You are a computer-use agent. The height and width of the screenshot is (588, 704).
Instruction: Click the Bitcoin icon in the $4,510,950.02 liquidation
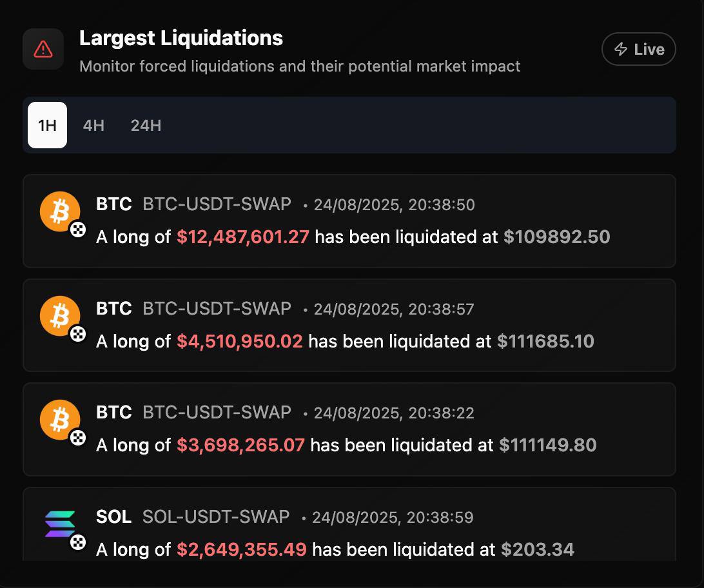point(60,315)
